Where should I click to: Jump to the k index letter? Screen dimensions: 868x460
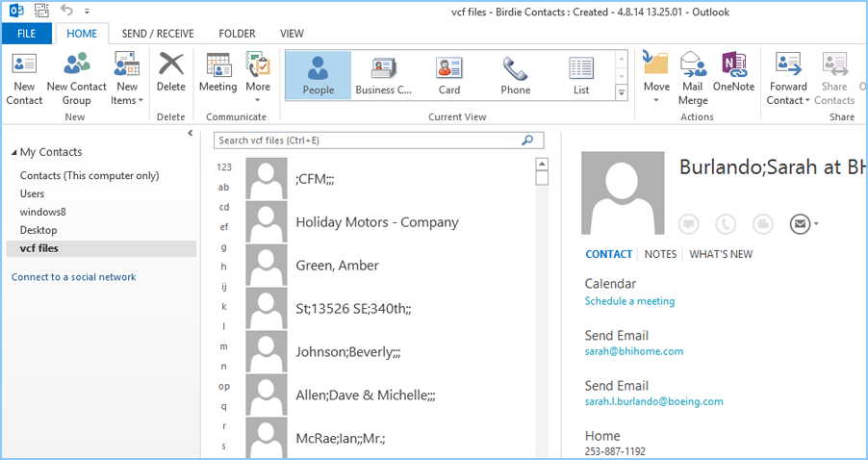click(223, 307)
